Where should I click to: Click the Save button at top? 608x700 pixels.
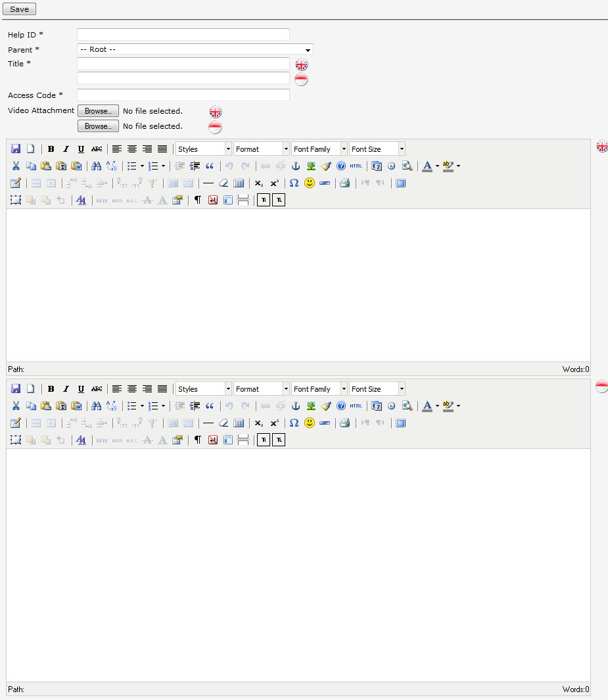[19, 9]
